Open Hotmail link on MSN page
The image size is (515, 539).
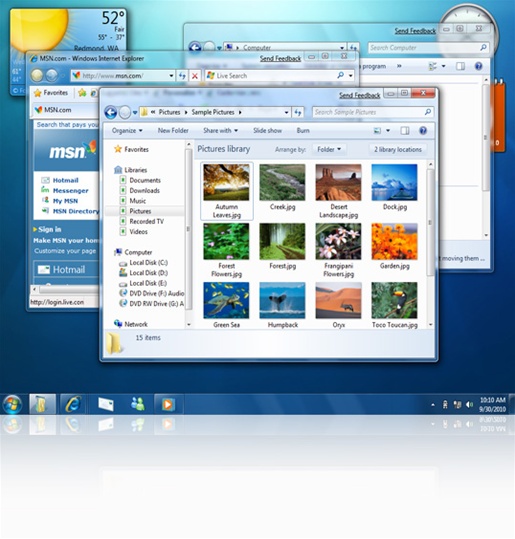65,180
